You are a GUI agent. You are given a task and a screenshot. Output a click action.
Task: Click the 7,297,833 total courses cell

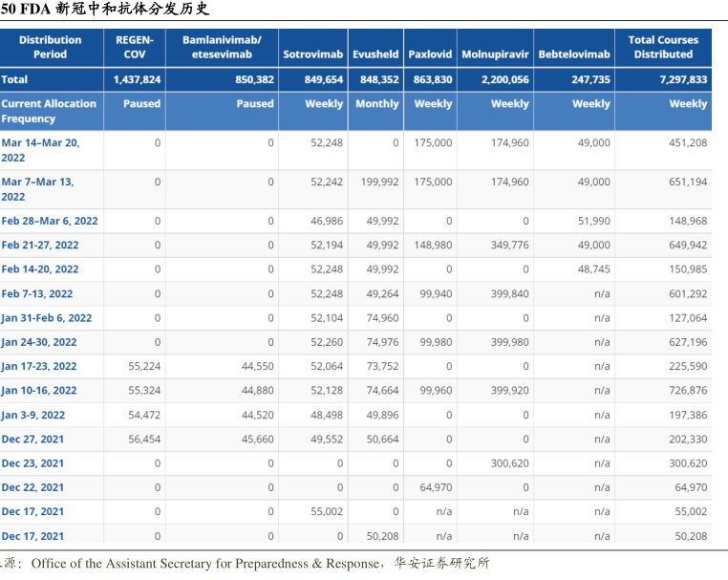(x=682, y=80)
